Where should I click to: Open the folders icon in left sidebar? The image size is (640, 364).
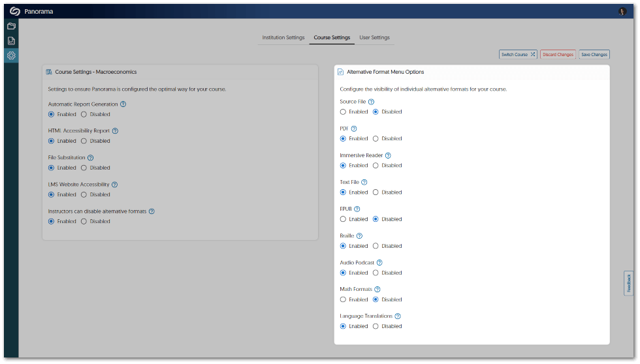[11, 26]
